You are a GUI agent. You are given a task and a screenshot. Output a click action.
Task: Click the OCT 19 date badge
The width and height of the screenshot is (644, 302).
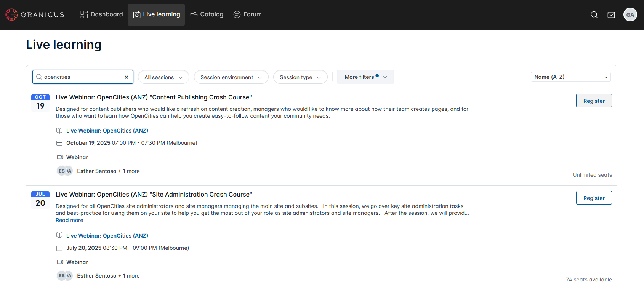(x=40, y=102)
